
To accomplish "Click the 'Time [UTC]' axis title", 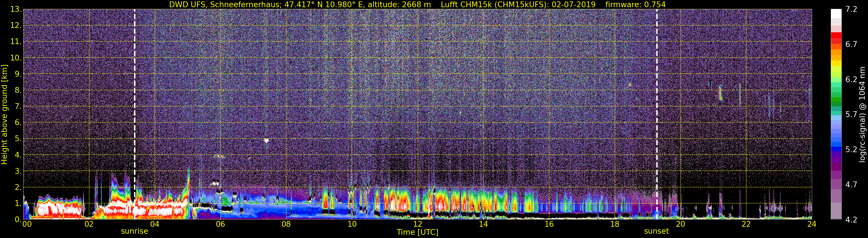I will pos(417,232).
